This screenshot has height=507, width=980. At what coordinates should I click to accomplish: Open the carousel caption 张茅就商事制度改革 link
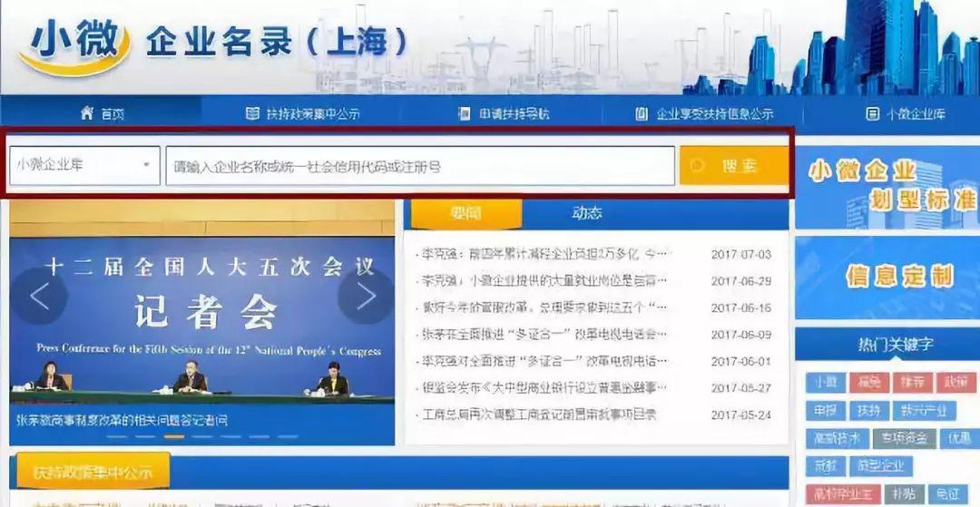pyautogui.click(x=122, y=420)
